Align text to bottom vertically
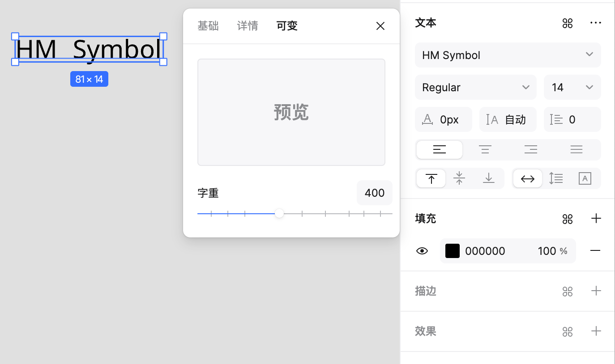This screenshot has width=615, height=364. coord(488,178)
